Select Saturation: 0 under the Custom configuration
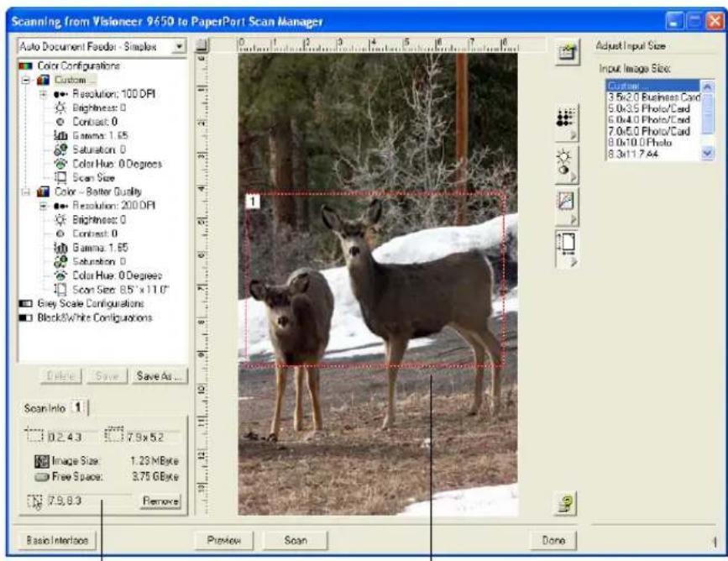728x561 pixels. 99,149
